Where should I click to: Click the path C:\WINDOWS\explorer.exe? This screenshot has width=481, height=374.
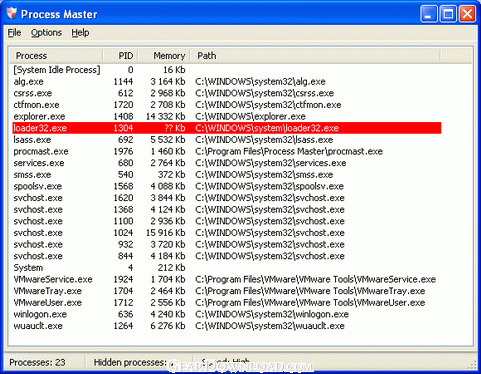(250, 117)
